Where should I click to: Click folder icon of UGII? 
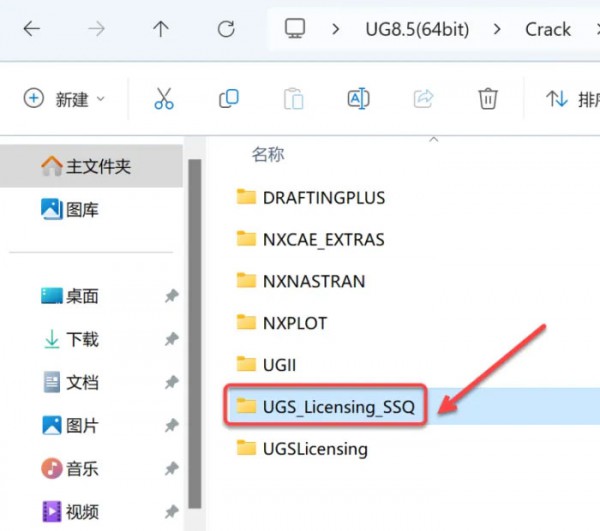click(x=246, y=364)
